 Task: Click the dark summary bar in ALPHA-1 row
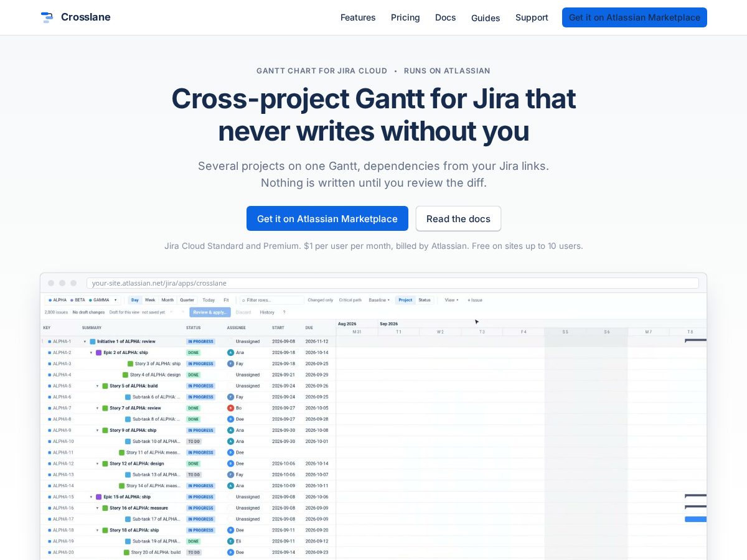click(x=696, y=340)
